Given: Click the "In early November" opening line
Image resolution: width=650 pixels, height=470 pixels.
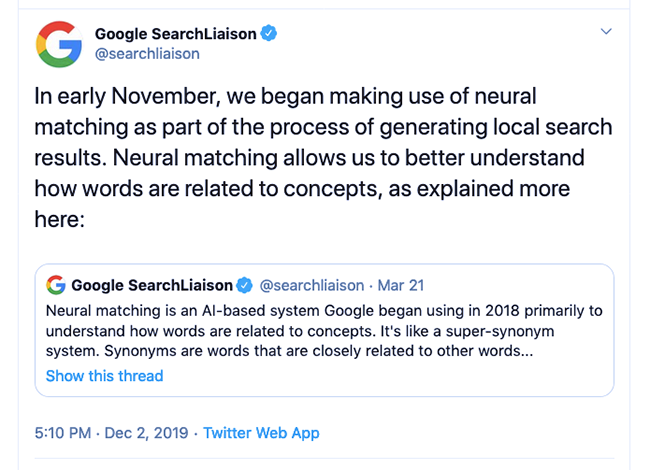Looking at the screenshot, I should (127, 96).
